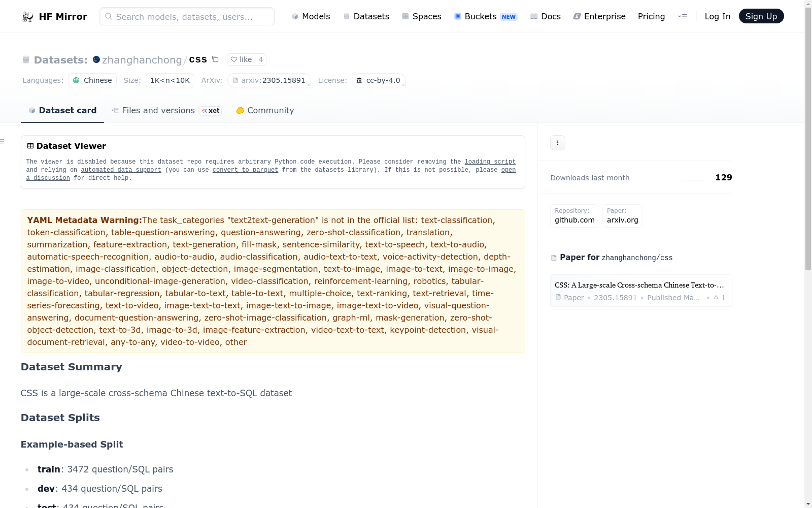This screenshot has height=508, width=812.
Task: Click the Dataset Viewer heading
Action: [x=66, y=146]
